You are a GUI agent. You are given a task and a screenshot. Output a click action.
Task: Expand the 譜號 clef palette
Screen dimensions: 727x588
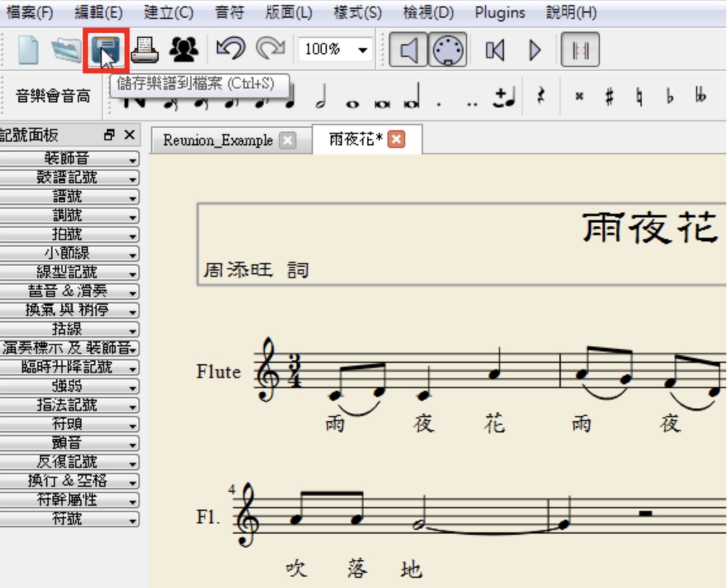pos(69,197)
